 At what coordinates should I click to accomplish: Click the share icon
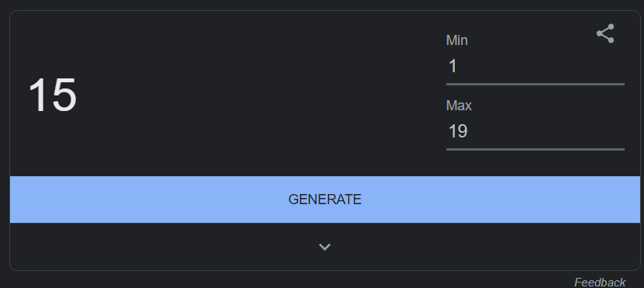[x=605, y=33]
